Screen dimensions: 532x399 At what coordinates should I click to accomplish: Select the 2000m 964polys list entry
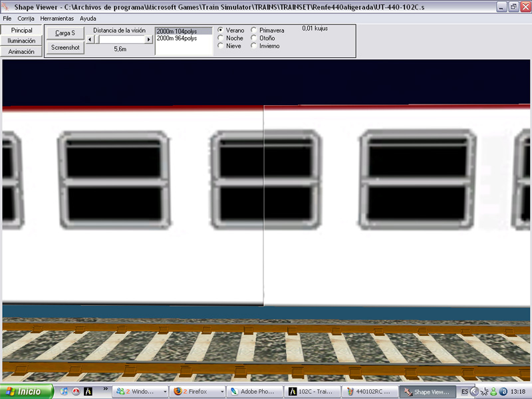click(177, 39)
